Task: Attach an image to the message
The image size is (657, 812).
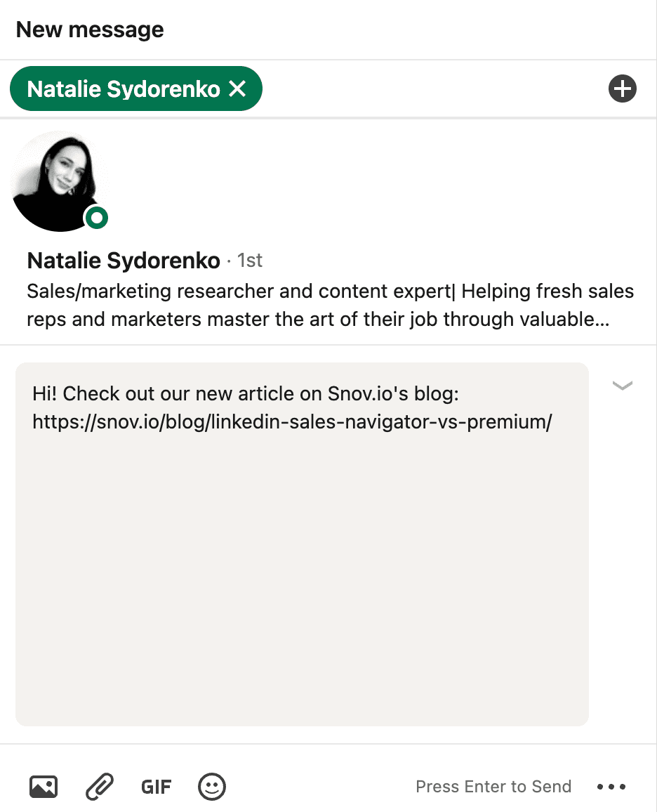Action: point(44,786)
